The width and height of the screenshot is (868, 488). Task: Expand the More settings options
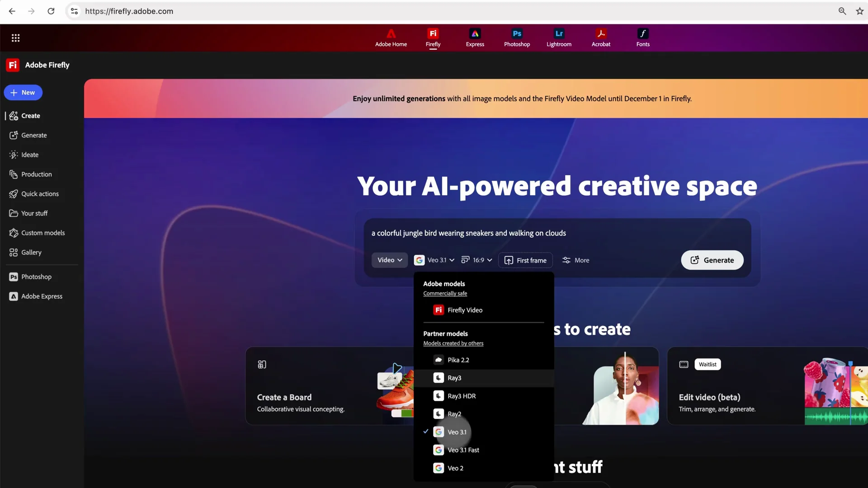[x=576, y=260]
